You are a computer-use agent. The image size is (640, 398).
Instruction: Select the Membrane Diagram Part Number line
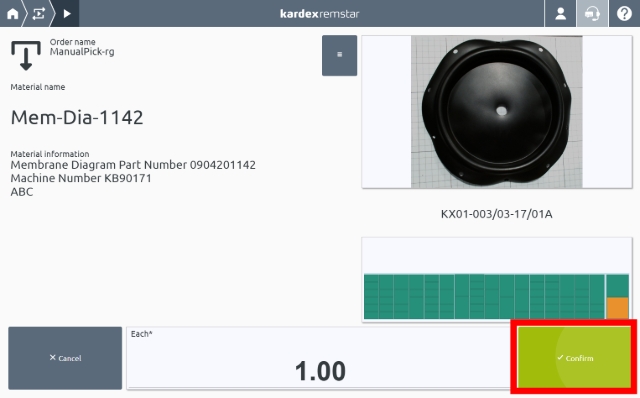pyautogui.click(x=133, y=165)
